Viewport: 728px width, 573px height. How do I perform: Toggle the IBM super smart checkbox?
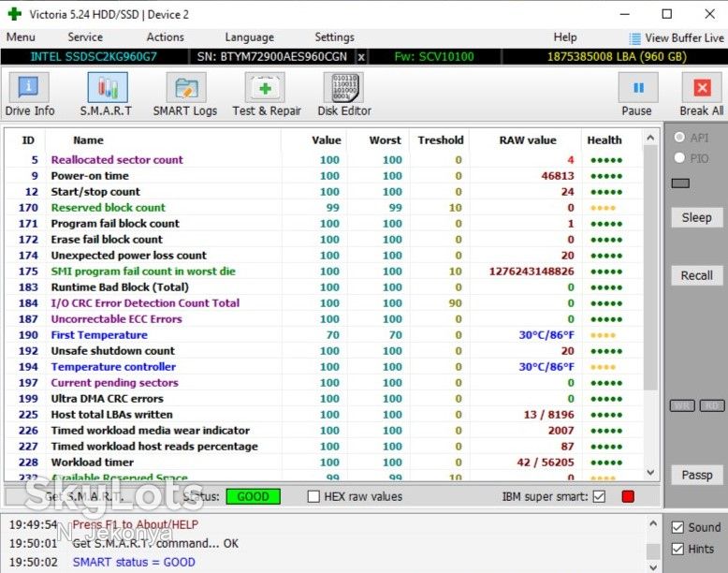600,497
